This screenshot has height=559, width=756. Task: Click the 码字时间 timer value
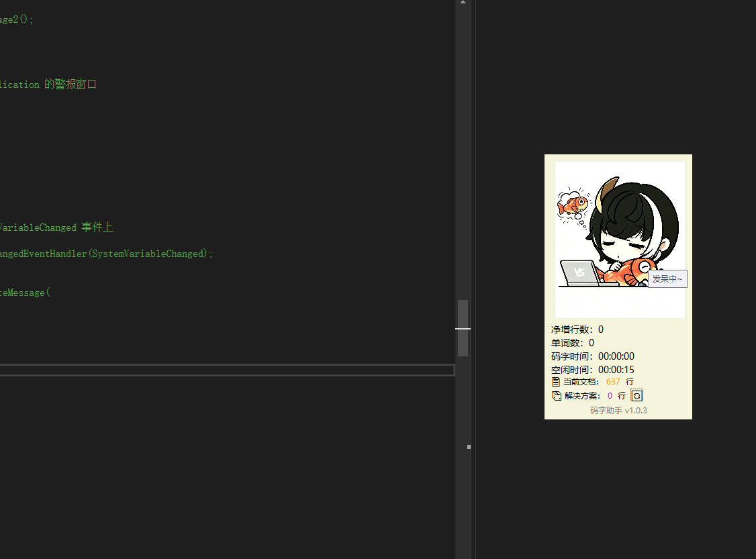(x=616, y=356)
